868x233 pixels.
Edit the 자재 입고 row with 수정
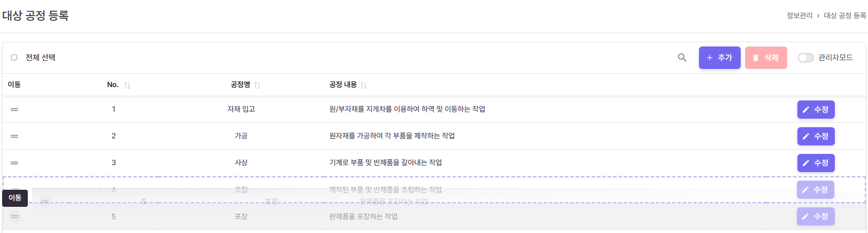pos(816,110)
